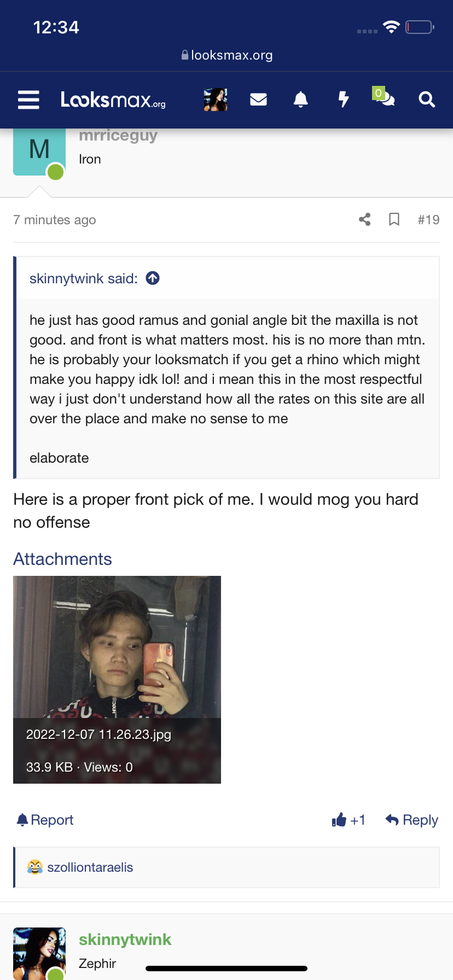Report this post
Image resolution: width=453 pixels, height=980 pixels.
click(45, 820)
